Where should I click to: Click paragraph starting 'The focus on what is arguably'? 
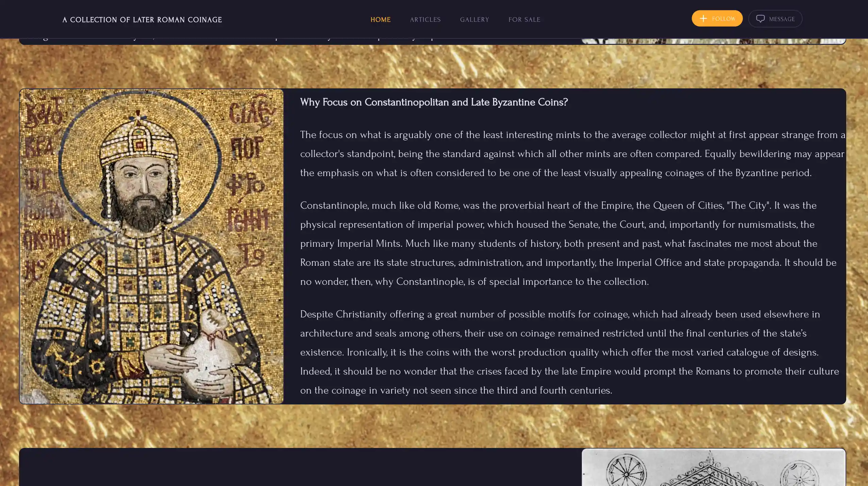point(572,154)
